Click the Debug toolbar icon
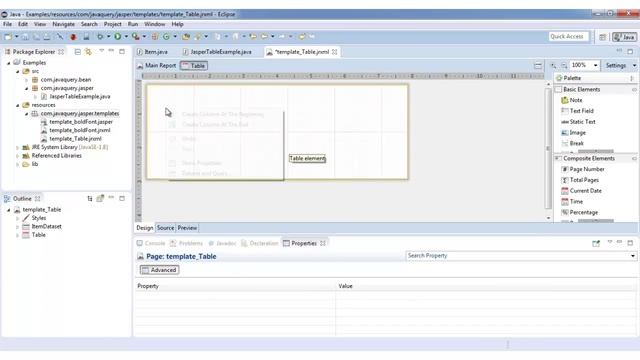 [100, 37]
